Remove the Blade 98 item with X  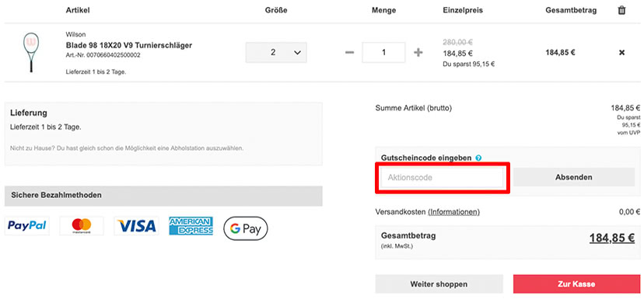(x=621, y=53)
